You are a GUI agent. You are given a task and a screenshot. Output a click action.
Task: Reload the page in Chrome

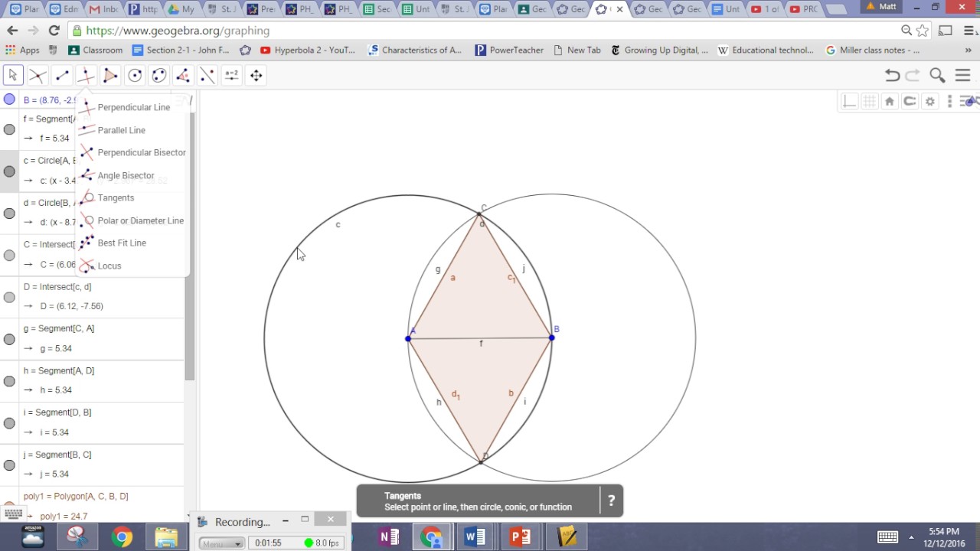[x=54, y=31]
